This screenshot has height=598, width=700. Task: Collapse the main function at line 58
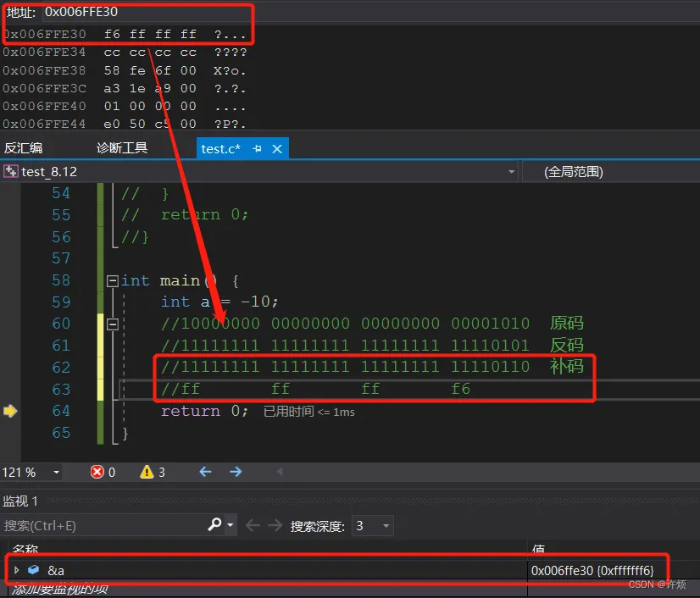point(112,280)
